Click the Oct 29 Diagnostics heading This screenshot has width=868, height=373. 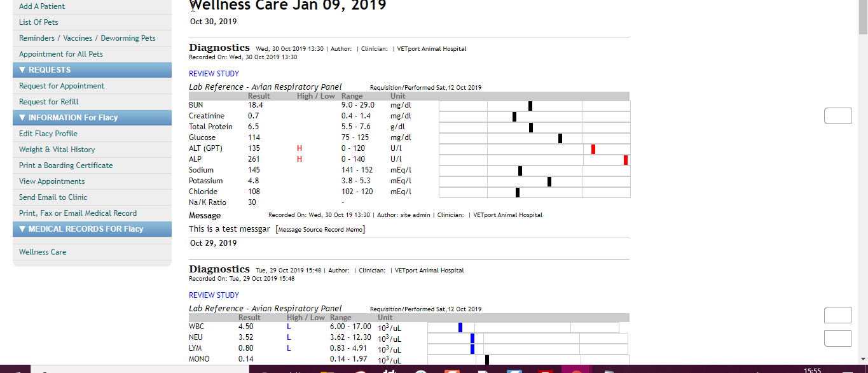(x=219, y=269)
